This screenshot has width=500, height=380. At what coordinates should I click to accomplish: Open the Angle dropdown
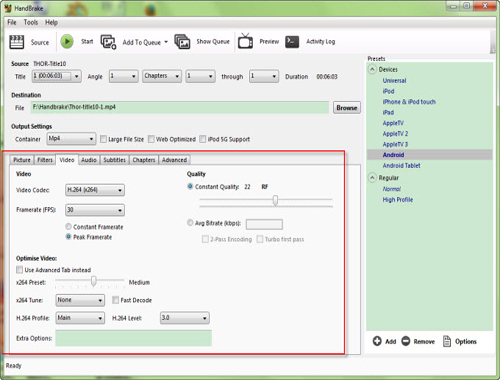click(124, 76)
